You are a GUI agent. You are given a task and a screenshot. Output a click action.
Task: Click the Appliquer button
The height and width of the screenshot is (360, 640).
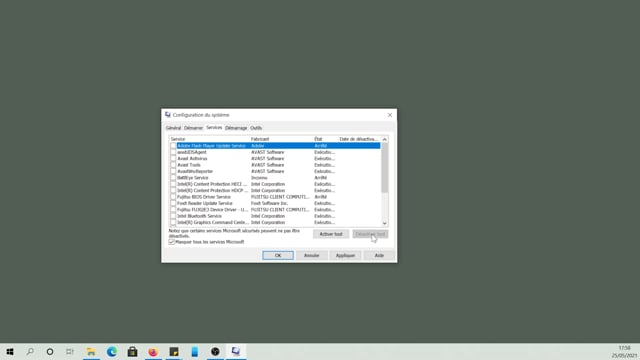(x=345, y=256)
